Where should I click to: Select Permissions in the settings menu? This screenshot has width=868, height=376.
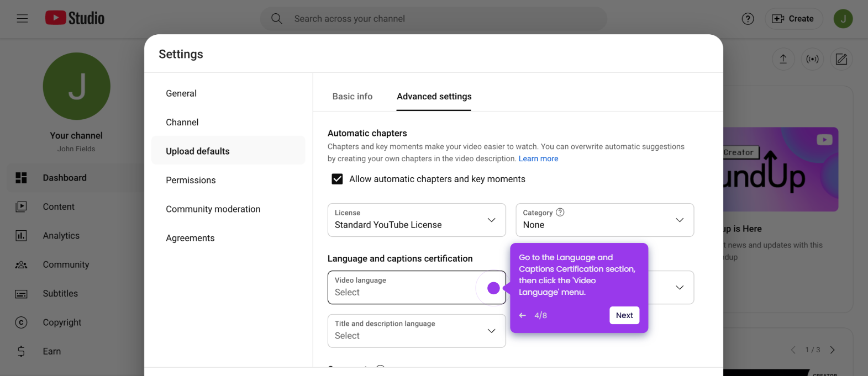pos(191,180)
